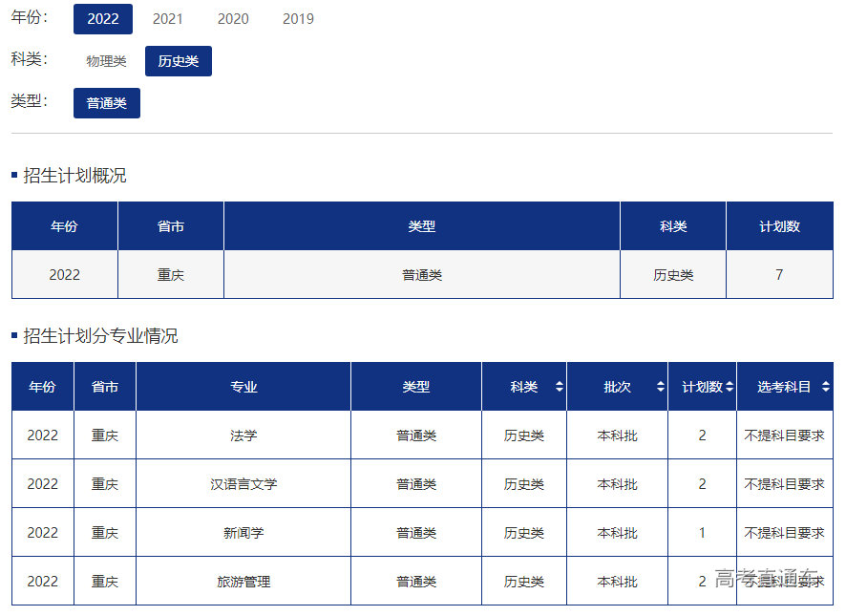Click the 新闻学 major entry
This screenshot has height=616, width=846.
point(243,533)
